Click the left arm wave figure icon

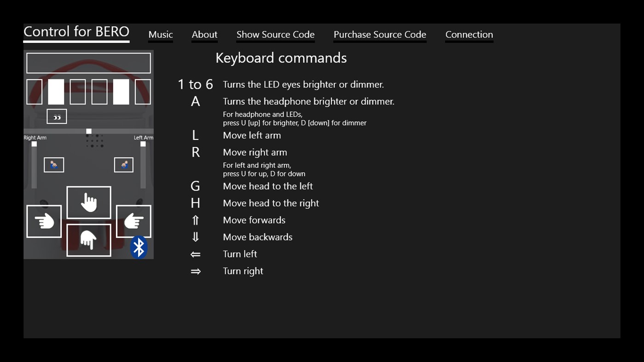click(124, 165)
